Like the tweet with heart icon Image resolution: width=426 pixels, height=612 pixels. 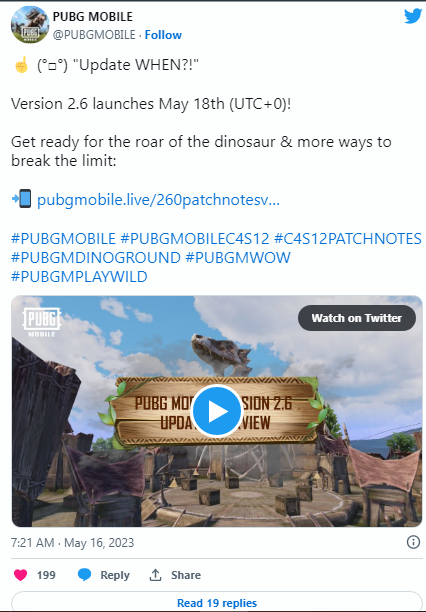coord(21,575)
